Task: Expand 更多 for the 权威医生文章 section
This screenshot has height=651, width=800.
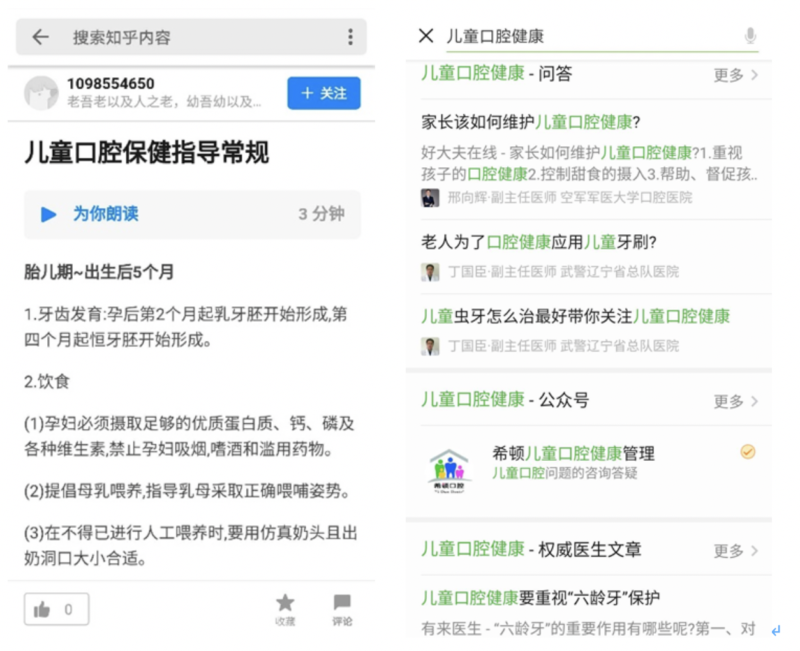Action: [x=736, y=551]
